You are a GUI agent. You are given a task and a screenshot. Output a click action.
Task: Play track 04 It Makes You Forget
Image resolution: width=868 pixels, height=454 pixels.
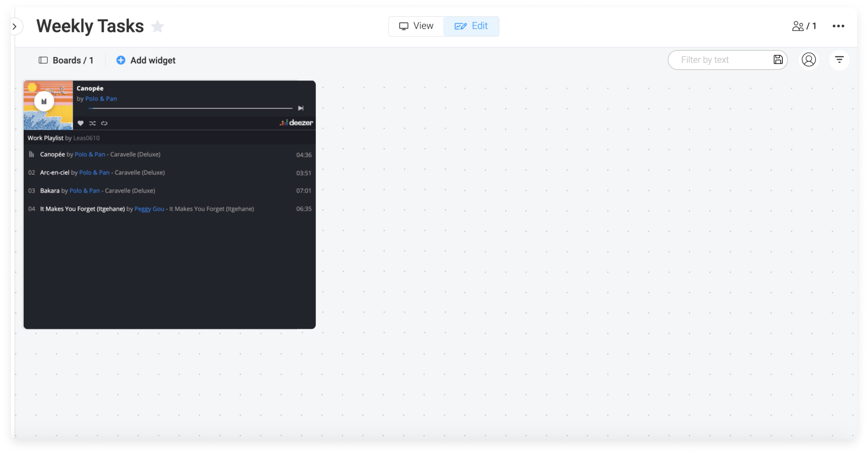(x=169, y=209)
